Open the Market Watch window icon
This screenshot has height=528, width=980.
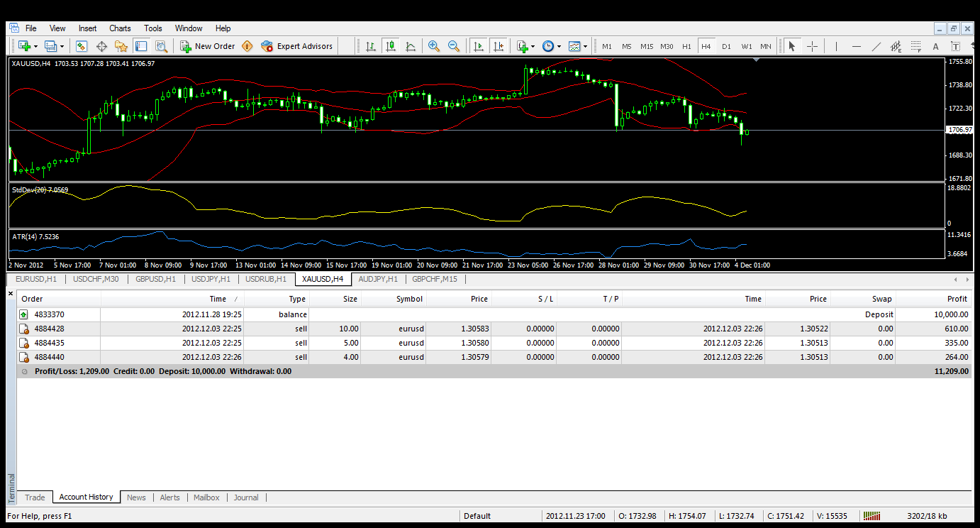click(x=81, y=46)
